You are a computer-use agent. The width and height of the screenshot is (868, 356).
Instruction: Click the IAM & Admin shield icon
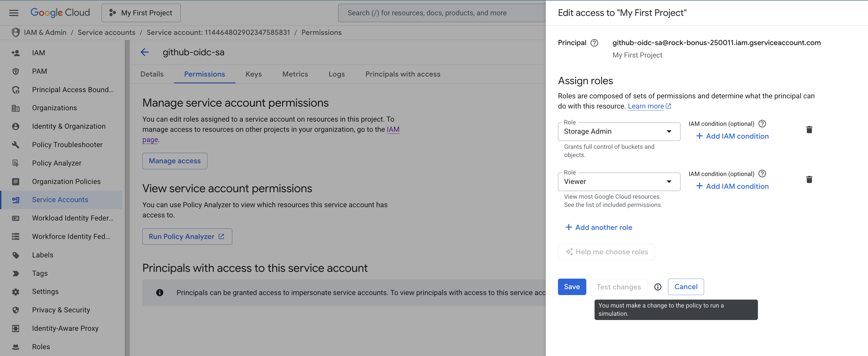(16, 32)
